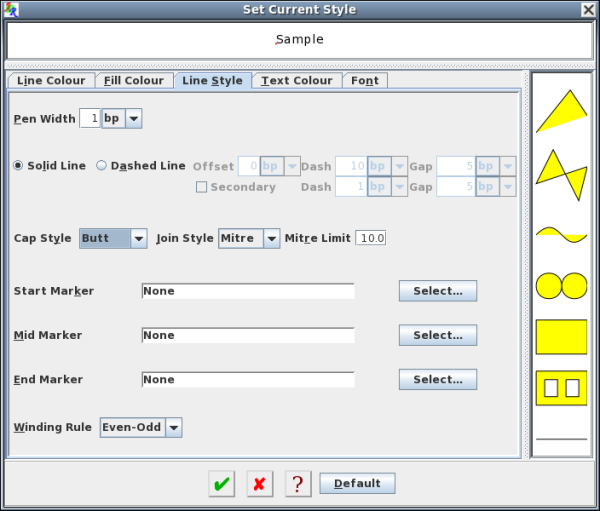
Task: Expand the Winding Rule dropdown
Action: 174,428
